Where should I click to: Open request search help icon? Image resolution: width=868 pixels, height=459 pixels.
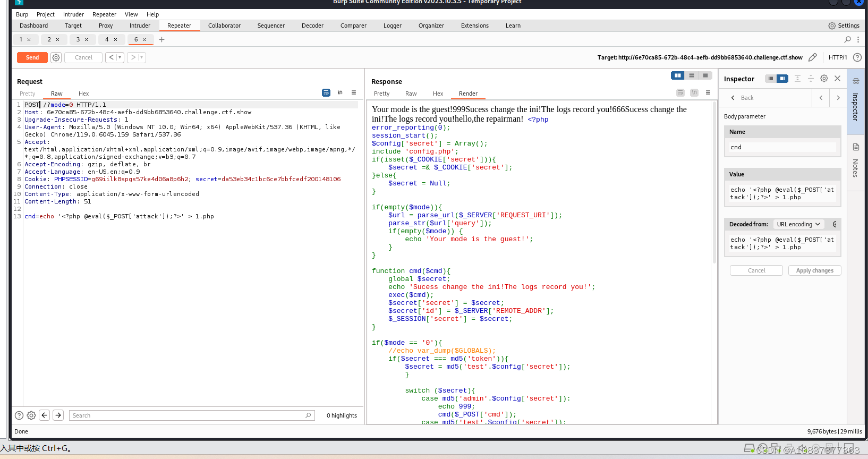tap(19, 415)
